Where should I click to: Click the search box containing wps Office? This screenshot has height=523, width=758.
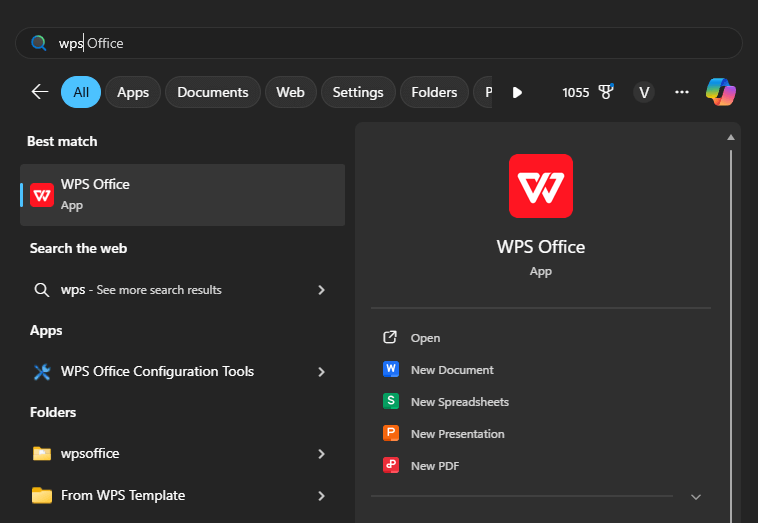coord(379,43)
